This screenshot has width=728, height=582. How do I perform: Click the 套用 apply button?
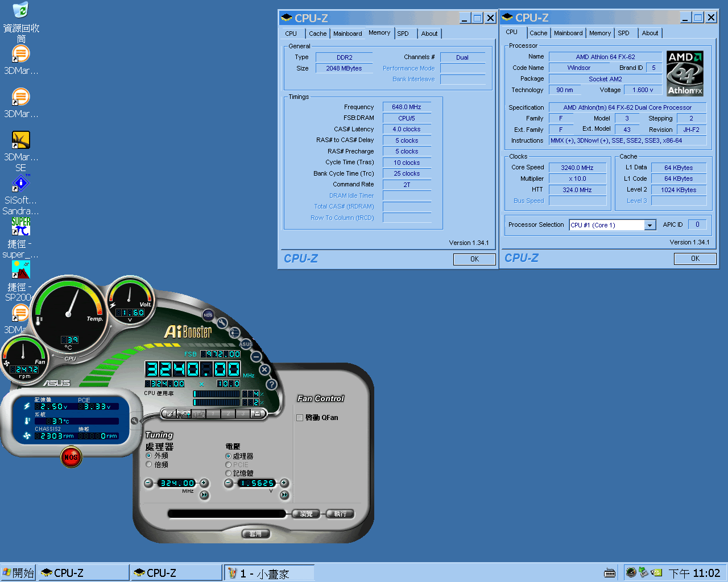point(255,534)
